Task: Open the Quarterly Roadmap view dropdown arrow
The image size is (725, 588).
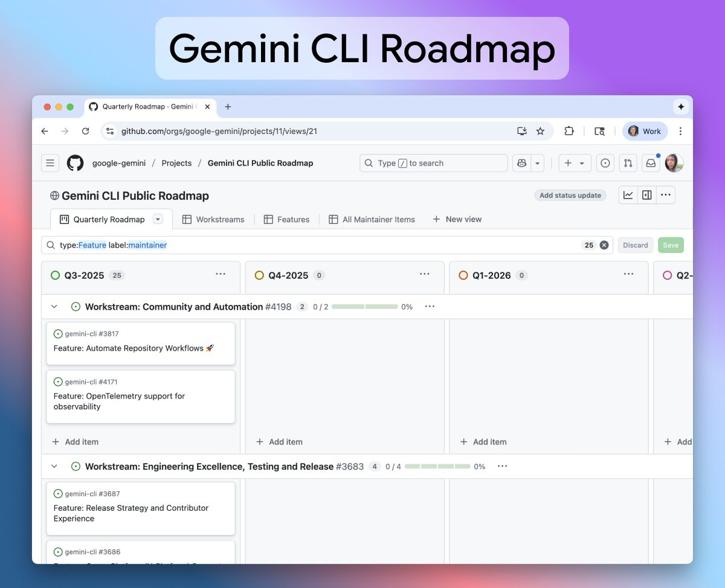Action: [158, 219]
